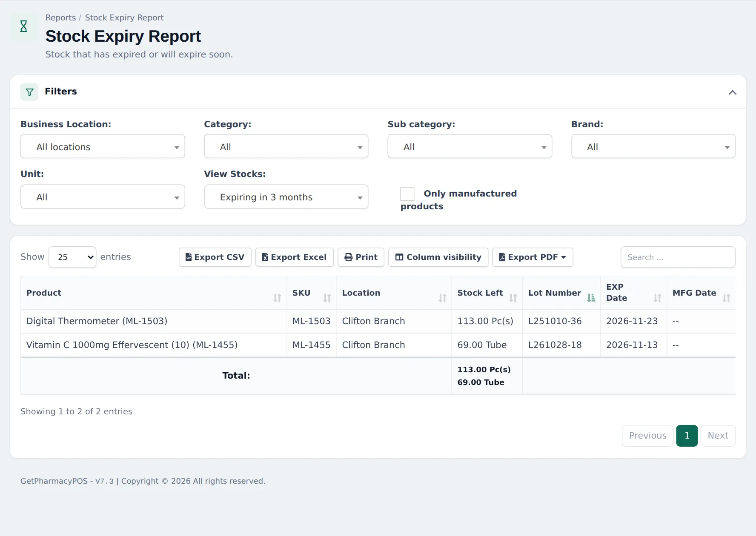Open View Stocks Expiring in 3 months dropdown
The width and height of the screenshot is (756, 536).
286,197
